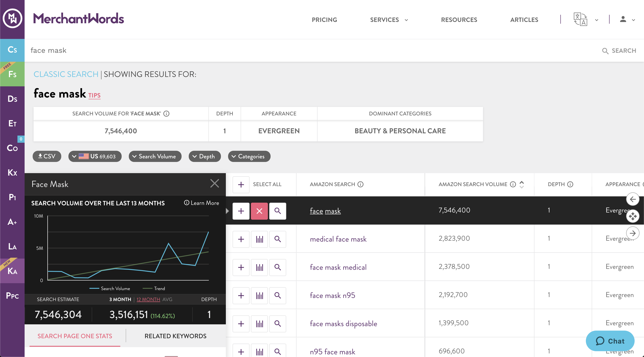This screenshot has height=357, width=644.
Task: Add face masks disposable to collection
Action: point(241,324)
